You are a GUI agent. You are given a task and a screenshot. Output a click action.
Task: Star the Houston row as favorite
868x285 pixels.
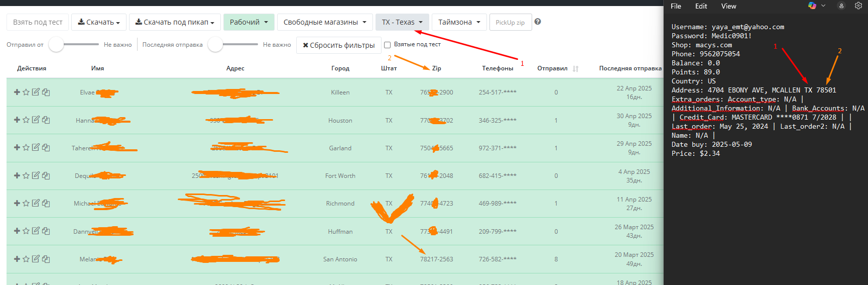pyautogui.click(x=26, y=120)
